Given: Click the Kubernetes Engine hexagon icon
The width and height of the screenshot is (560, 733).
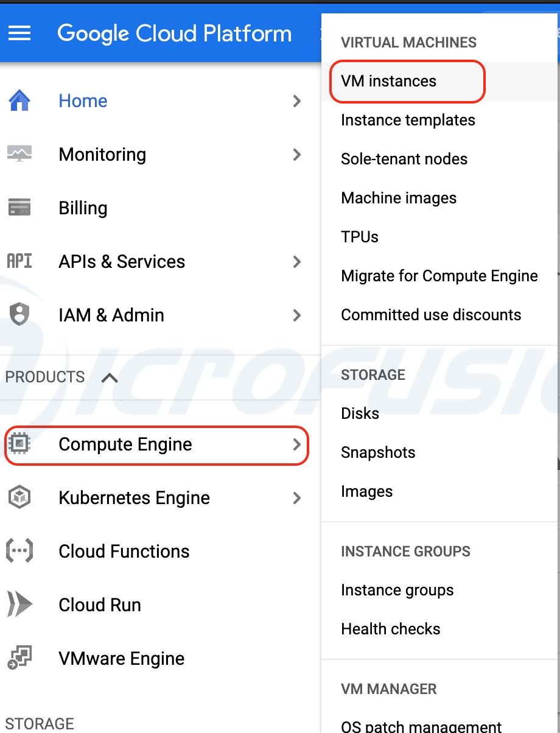Looking at the screenshot, I should point(21,497).
